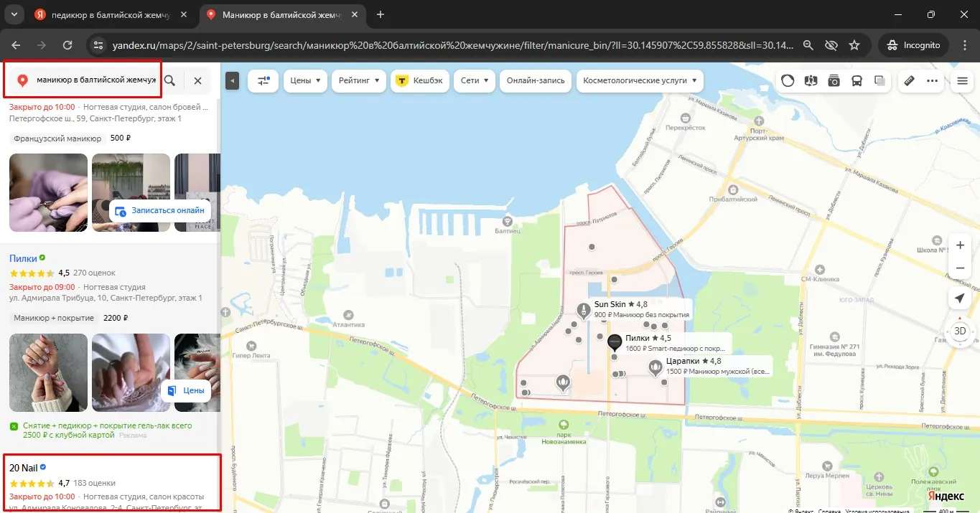Toggle 3D map view
This screenshot has height=513, width=980.
point(960,331)
